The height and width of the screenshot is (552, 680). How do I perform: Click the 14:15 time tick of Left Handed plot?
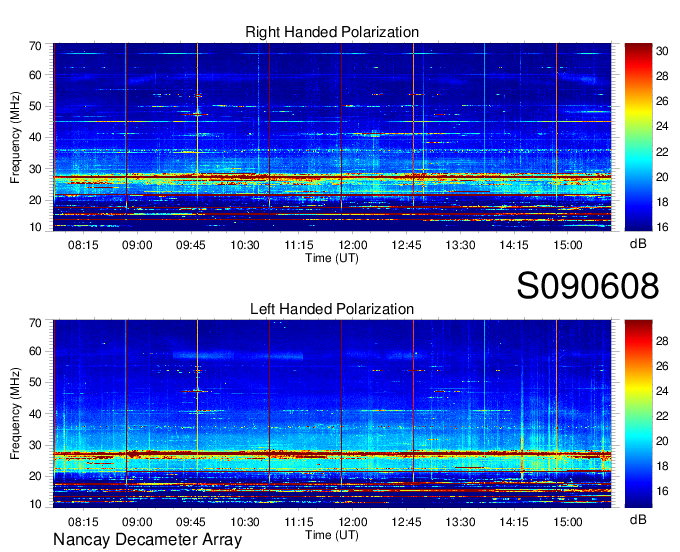pos(514,522)
